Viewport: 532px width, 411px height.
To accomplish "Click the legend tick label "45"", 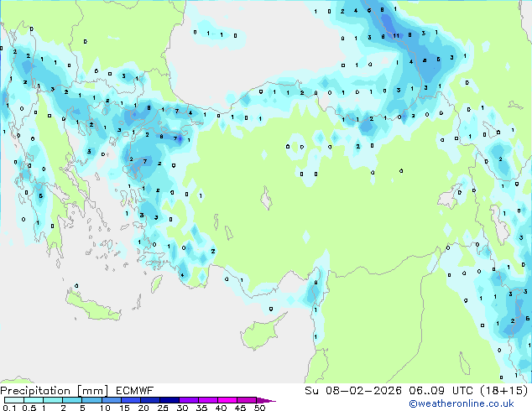I will click(240, 408).
